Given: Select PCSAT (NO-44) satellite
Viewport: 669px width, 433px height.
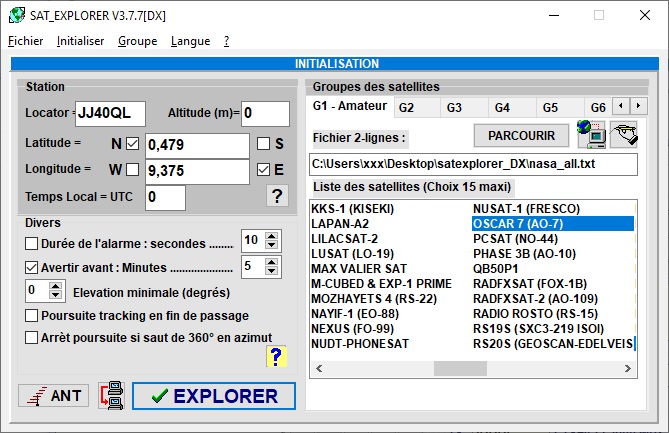Looking at the screenshot, I should click(515, 238).
